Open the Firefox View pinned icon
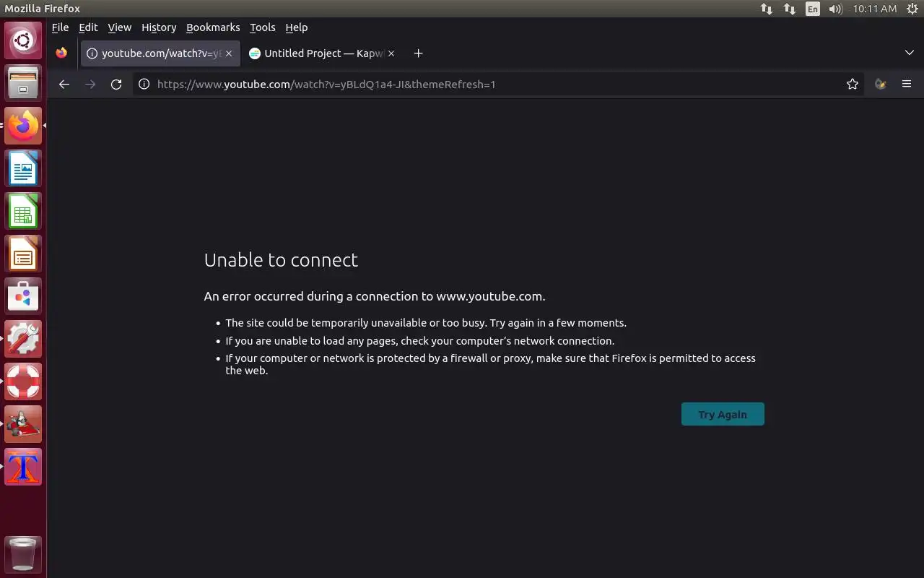Viewport: 924px width, 578px height. 61,53
